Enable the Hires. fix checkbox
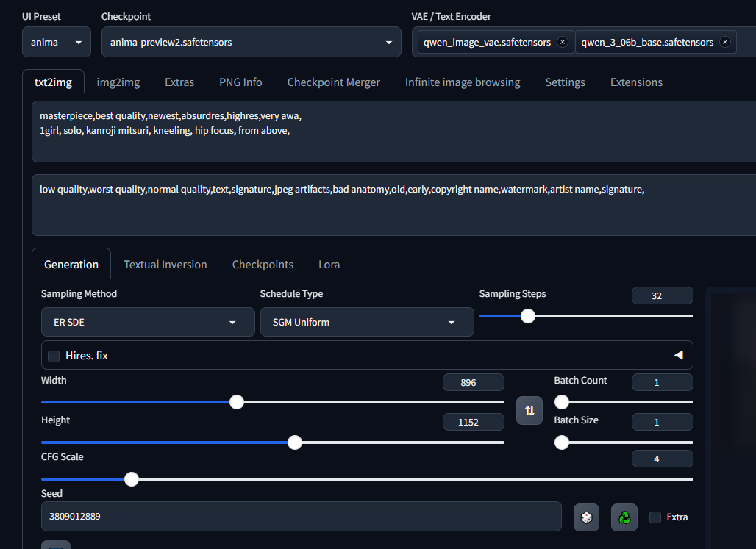The image size is (756, 549). pyautogui.click(x=54, y=356)
